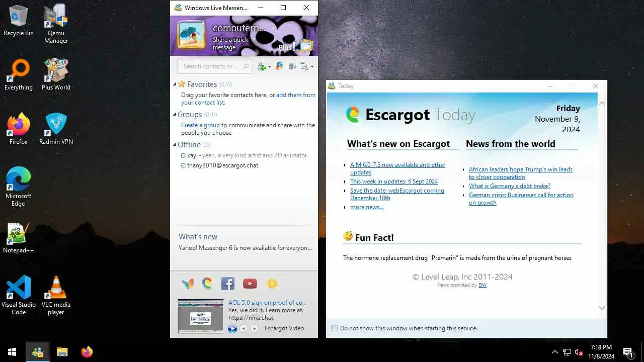The height and width of the screenshot is (362, 644).
Task: Click the show menu icon in Messenger toolbar
Action: (304, 66)
